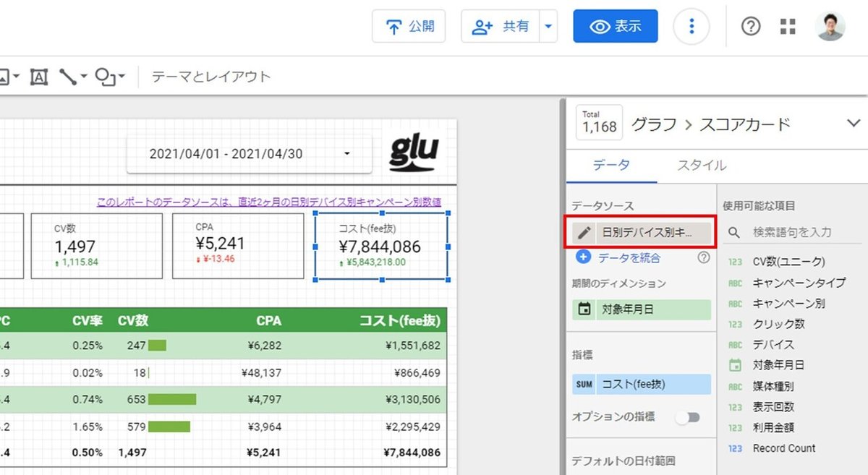Click the 表示 button

[x=616, y=26]
